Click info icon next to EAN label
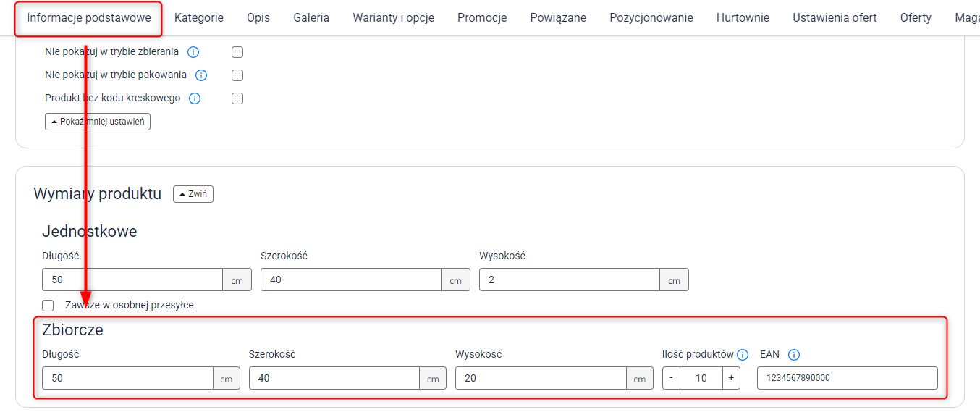This screenshot has width=980, height=420. pyautogui.click(x=793, y=355)
